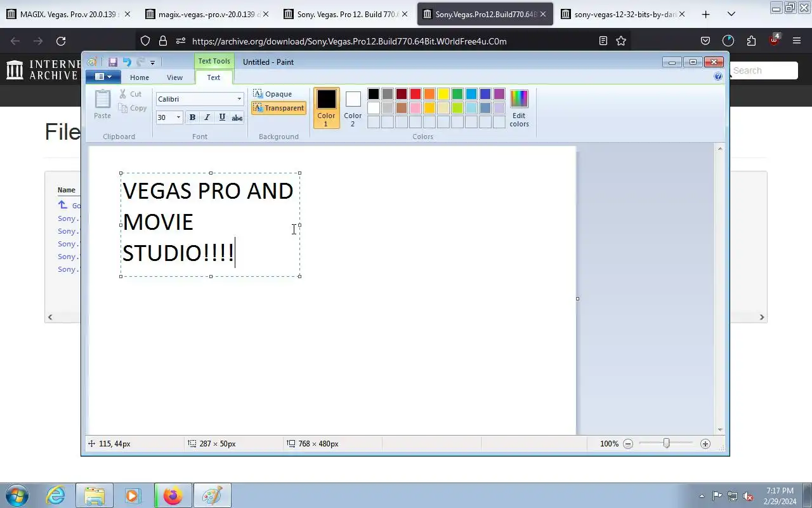812x508 pixels.
Task: Open the Calibri font family dropdown
Action: (x=239, y=99)
